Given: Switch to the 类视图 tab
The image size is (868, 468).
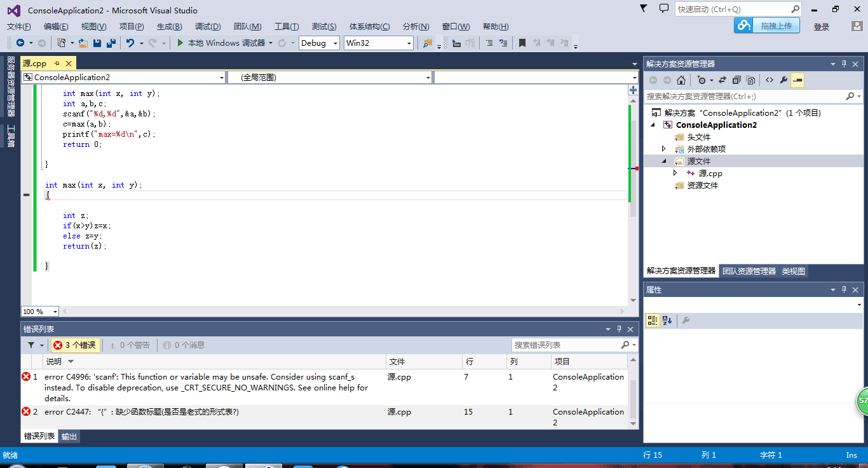Looking at the screenshot, I should [x=793, y=271].
